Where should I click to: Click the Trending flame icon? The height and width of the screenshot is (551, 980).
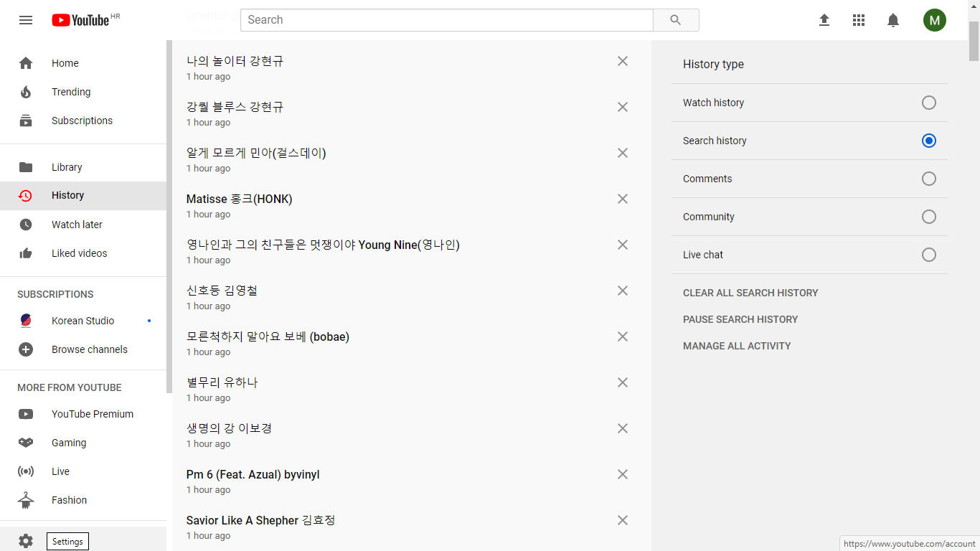(x=26, y=92)
